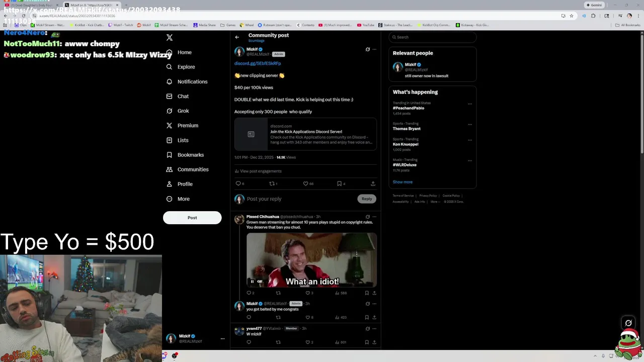Click the X logo in the sidebar
Screen dimensions: 644x362
(170, 38)
